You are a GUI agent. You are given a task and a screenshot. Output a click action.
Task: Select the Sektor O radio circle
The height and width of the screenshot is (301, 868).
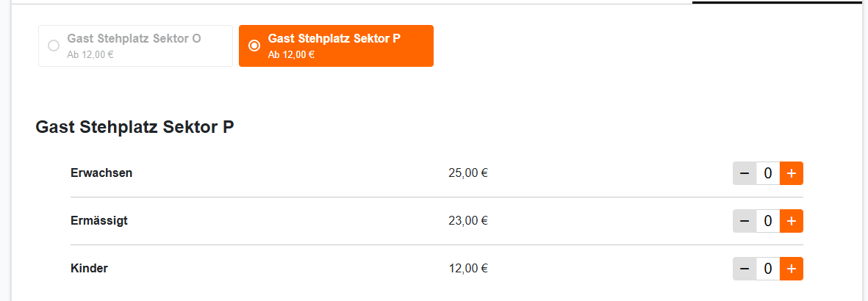54,46
